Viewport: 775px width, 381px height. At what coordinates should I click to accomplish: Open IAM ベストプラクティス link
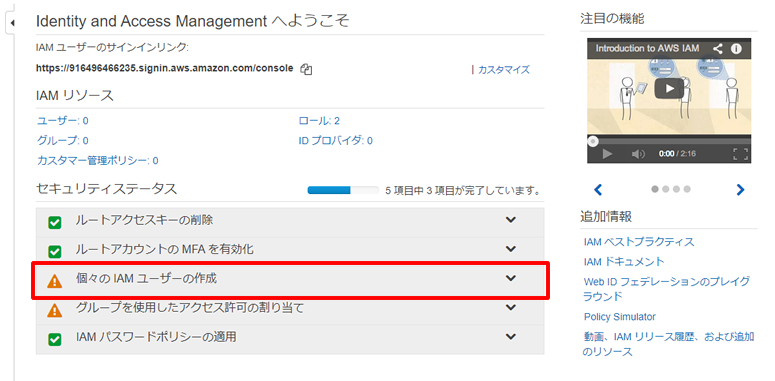(639, 242)
